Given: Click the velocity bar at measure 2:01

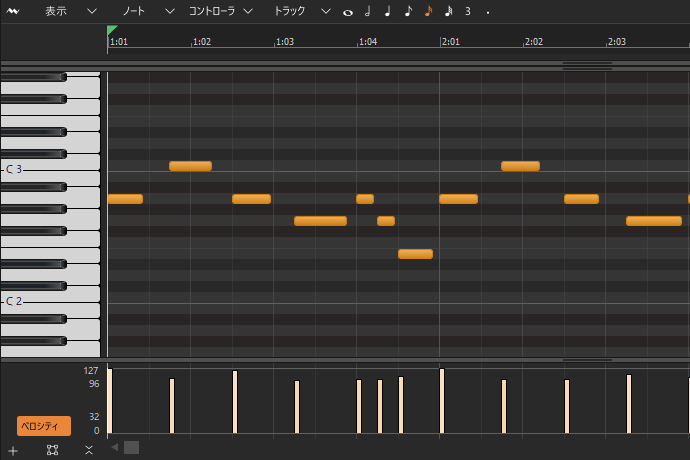Looking at the screenshot, I should (442, 401).
